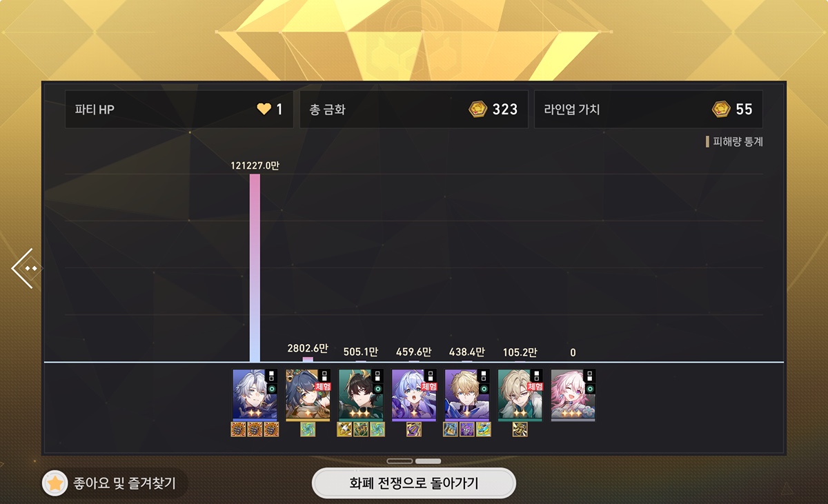Click 화폐 전쟁으로 돌아가기 button
Screen dimensions: 828x504
pyautogui.click(x=414, y=483)
